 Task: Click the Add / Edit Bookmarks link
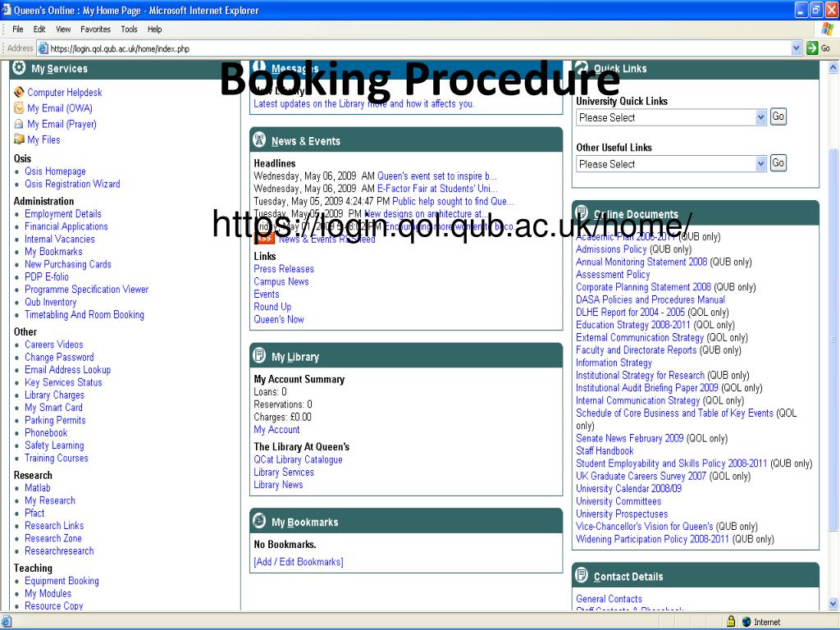(x=299, y=561)
